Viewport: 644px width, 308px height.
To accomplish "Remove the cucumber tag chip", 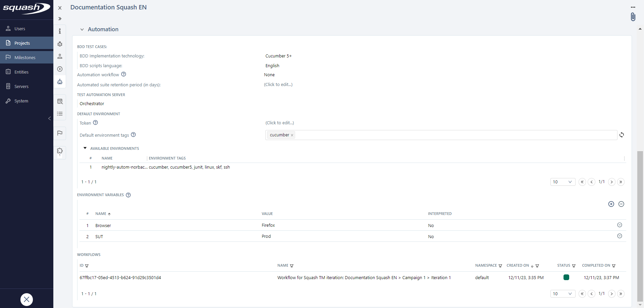I will 292,135.
